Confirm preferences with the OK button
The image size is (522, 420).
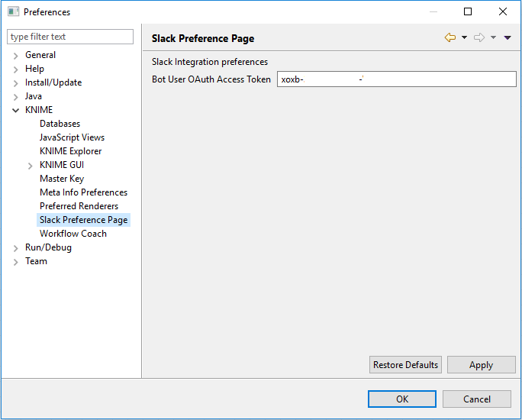tap(402, 399)
